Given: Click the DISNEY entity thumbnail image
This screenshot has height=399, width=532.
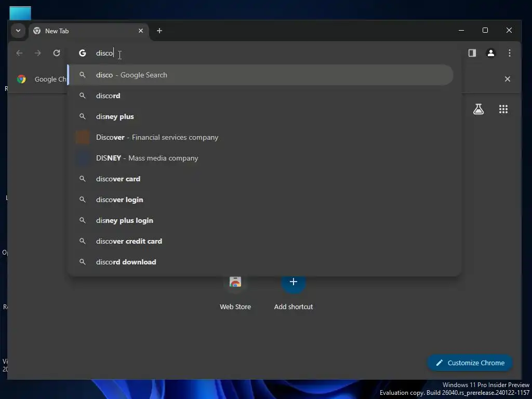Looking at the screenshot, I should [x=83, y=158].
